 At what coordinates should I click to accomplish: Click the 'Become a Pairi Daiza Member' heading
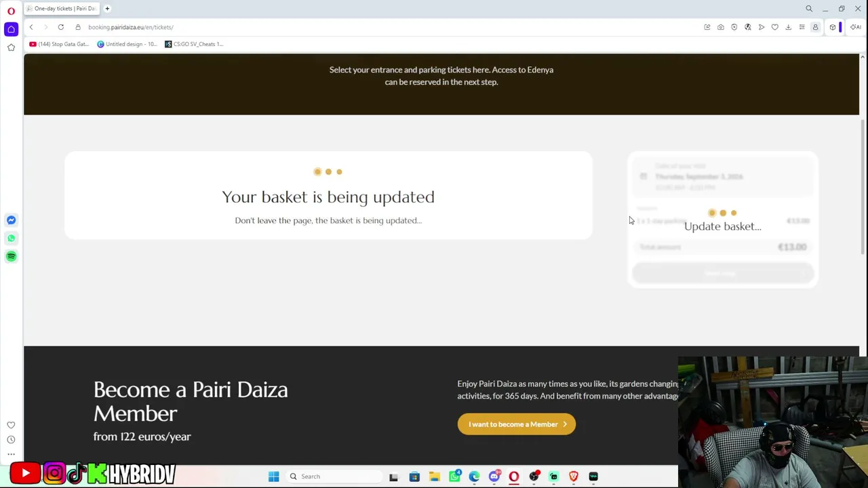coord(191,401)
